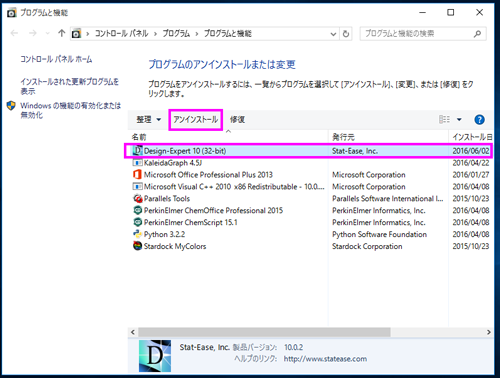Image resolution: width=500 pixels, height=378 pixels.
Task: Click the horizontal scrollbar thumb
Action: click(x=264, y=332)
